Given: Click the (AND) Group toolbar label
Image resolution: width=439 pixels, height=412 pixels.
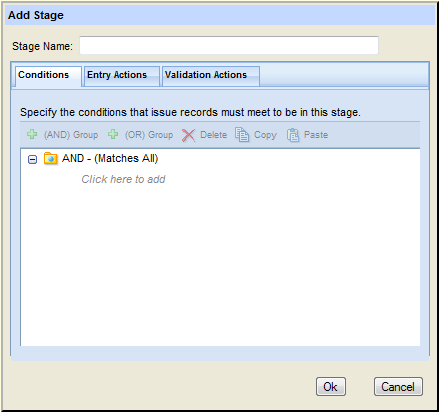Looking at the screenshot, I should (x=71, y=135).
